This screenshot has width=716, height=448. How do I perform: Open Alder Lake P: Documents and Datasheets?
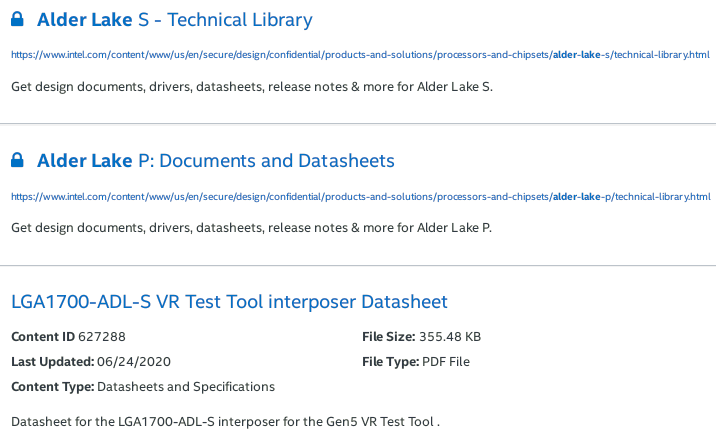point(215,161)
